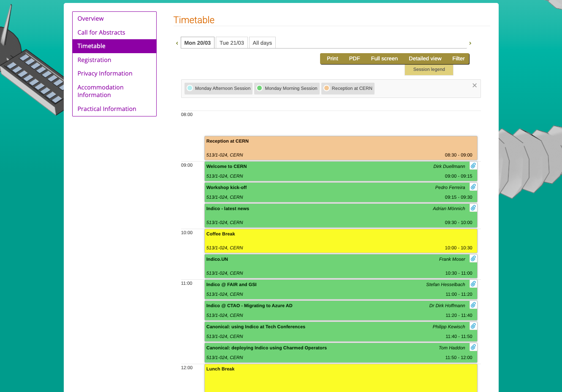Viewport: 562px width, 392px height.
Task: Switch to the Tue 21/03 tab
Action: [232, 43]
